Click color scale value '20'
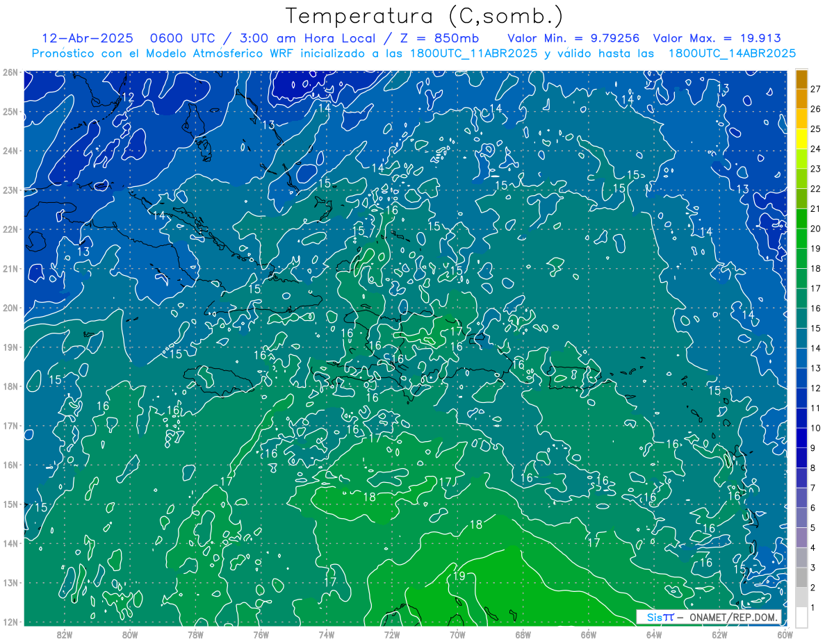Image resolution: width=834 pixels, height=644 pixels. click(816, 229)
